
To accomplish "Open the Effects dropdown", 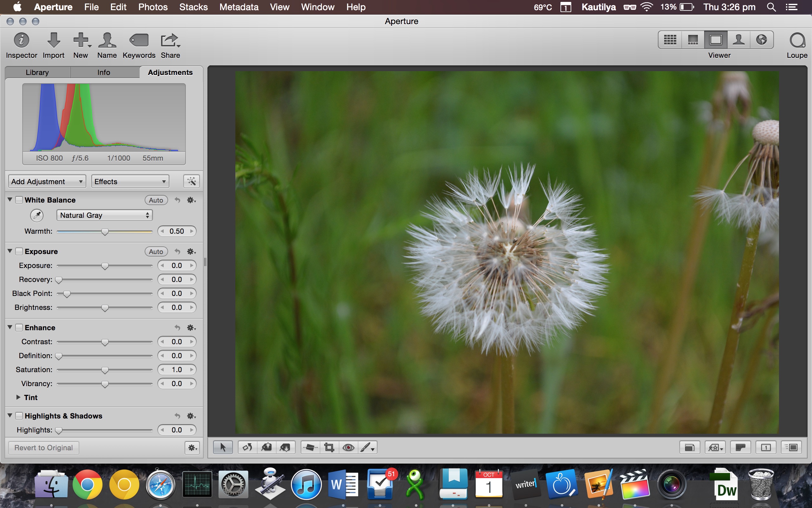I will pyautogui.click(x=130, y=181).
